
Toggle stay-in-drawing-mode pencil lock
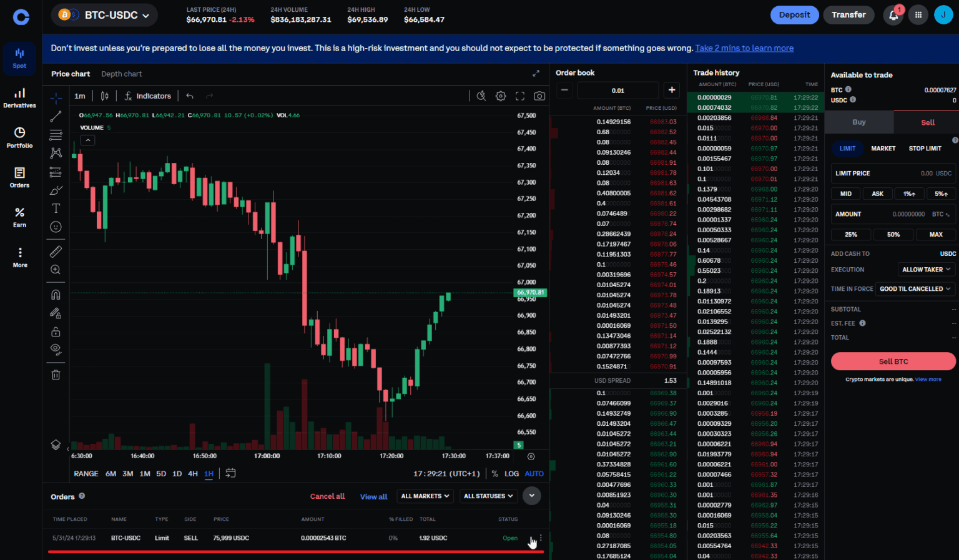(x=56, y=313)
